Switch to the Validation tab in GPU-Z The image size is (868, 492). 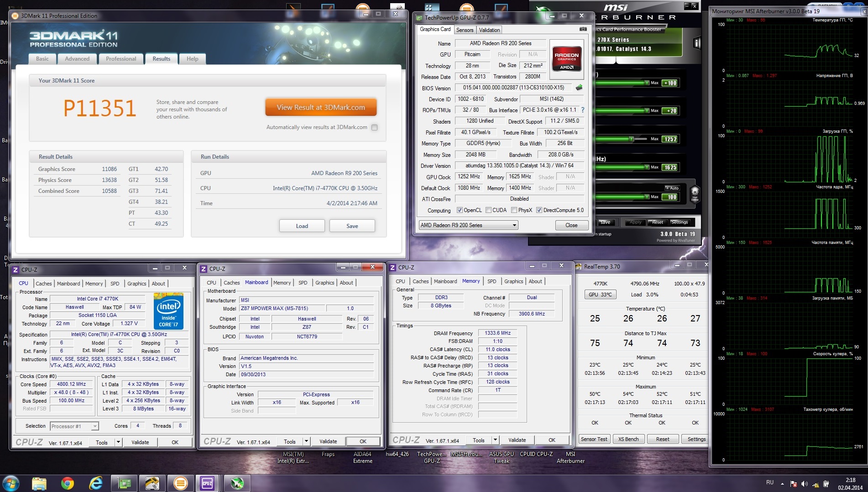click(489, 30)
